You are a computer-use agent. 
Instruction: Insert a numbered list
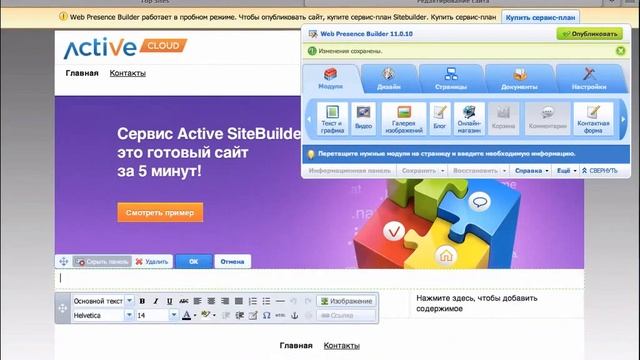253,301
